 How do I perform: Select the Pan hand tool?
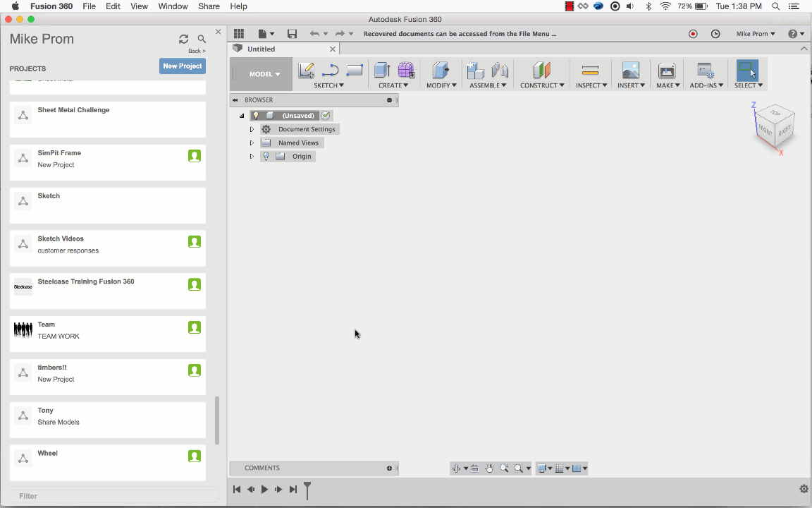[x=489, y=468]
